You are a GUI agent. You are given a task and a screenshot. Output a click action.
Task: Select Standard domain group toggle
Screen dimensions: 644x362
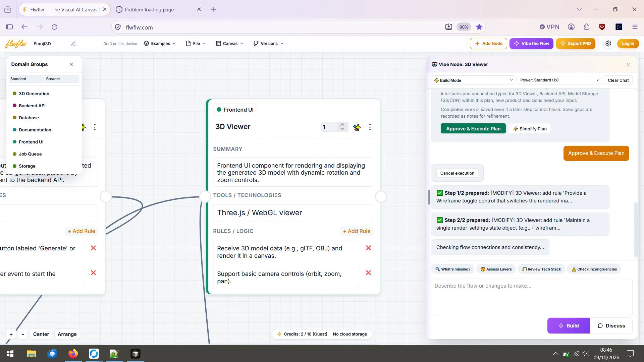click(26, 79)
